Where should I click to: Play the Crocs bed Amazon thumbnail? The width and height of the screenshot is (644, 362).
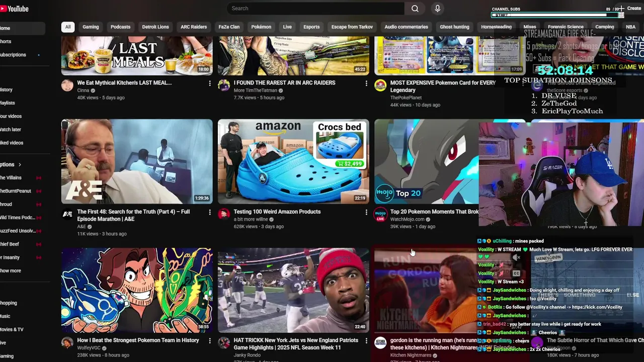pos(293,161)
